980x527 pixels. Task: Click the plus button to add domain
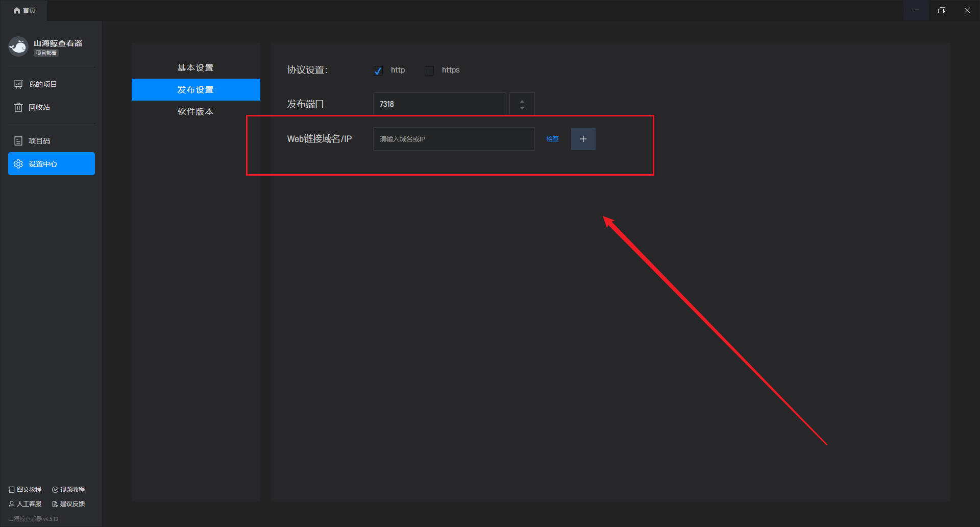point(583,139)
